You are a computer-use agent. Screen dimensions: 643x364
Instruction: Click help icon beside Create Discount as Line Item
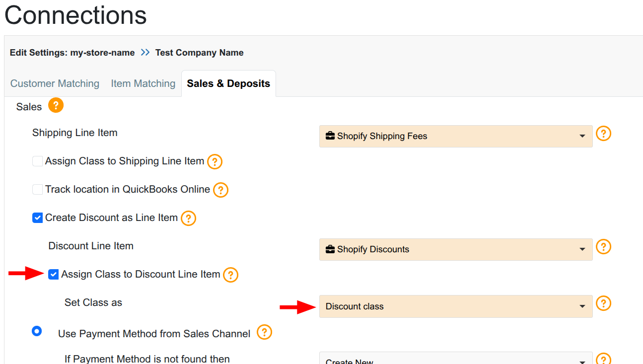pyautogui.click(x=188, y=218)
